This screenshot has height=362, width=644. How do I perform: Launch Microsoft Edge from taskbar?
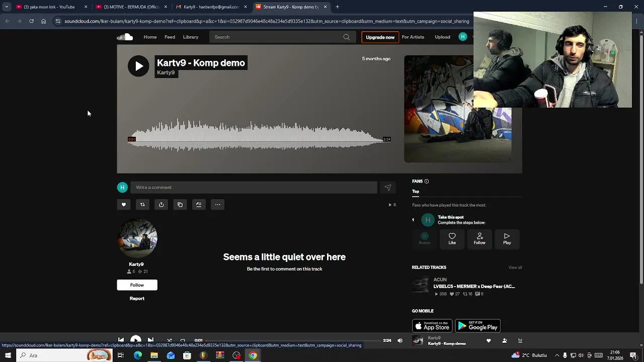point(137,355)
